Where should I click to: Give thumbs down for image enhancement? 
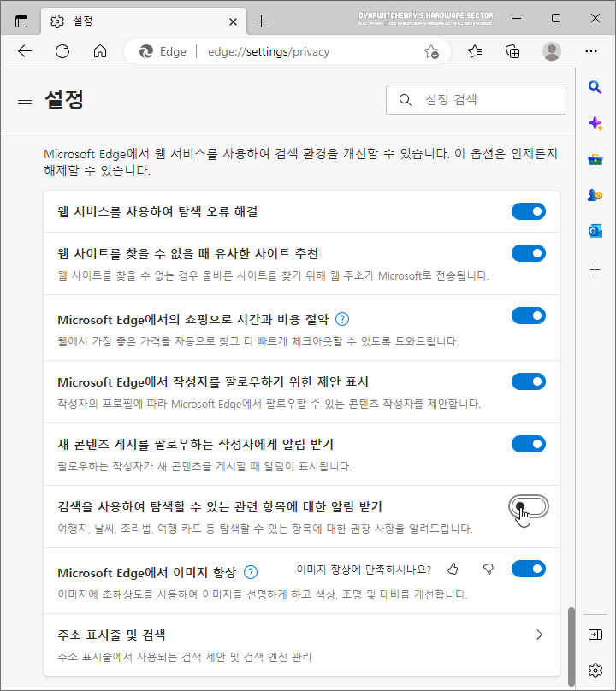489,569
